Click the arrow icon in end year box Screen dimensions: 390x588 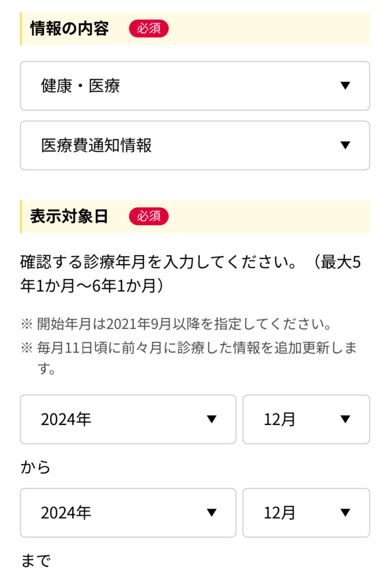pyautogui.click(x=212, y=513)
